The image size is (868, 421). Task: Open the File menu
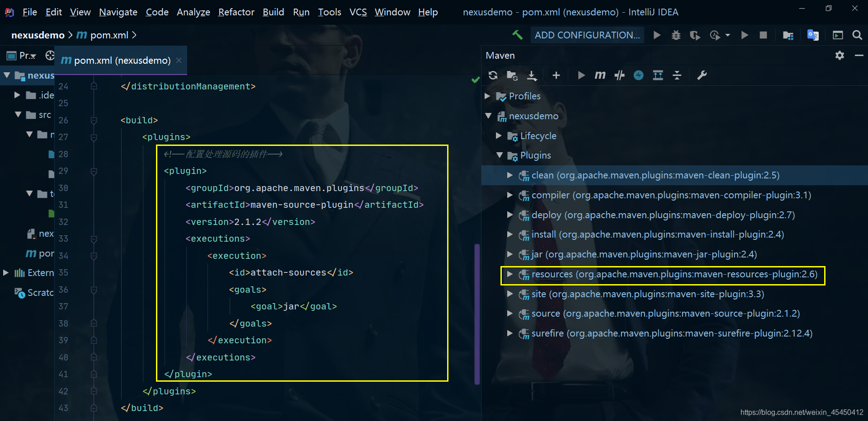click(30, 12)
